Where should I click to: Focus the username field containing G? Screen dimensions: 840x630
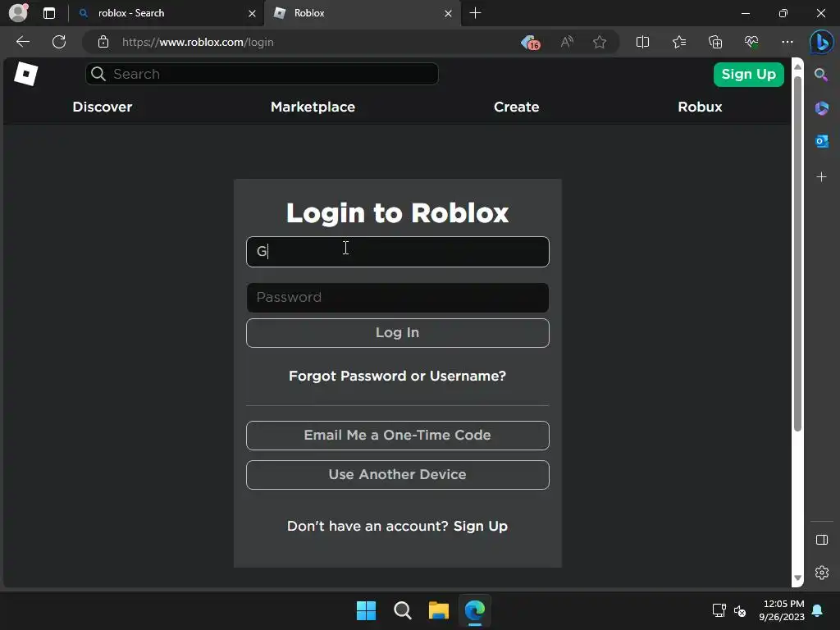[398, 252]
